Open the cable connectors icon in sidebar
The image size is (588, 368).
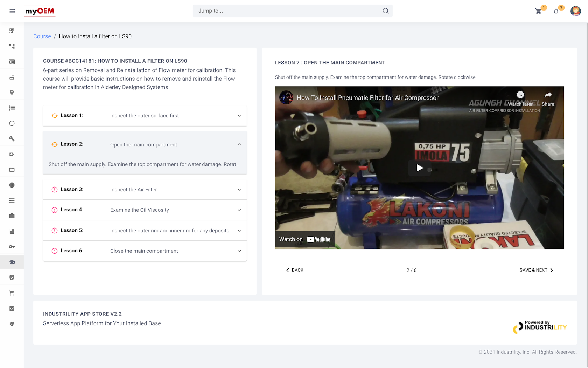tap(12, 108)
